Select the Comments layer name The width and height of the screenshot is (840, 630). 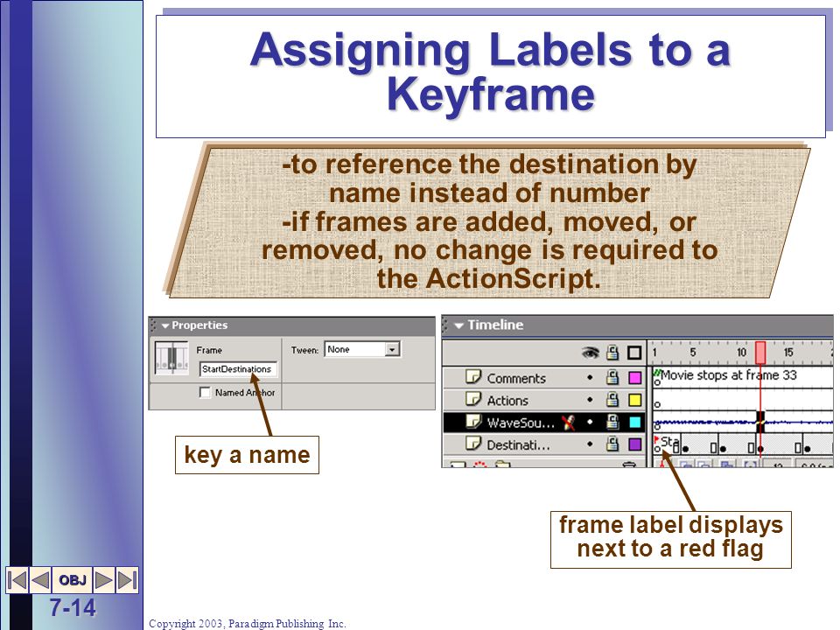(x=516, y=378)
